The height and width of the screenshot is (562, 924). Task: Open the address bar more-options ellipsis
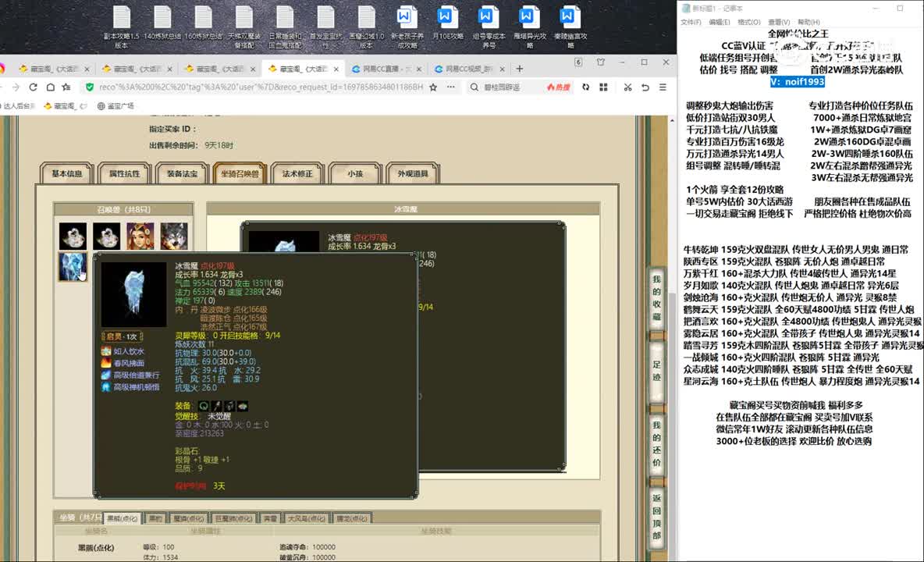[x=451, y=87]
